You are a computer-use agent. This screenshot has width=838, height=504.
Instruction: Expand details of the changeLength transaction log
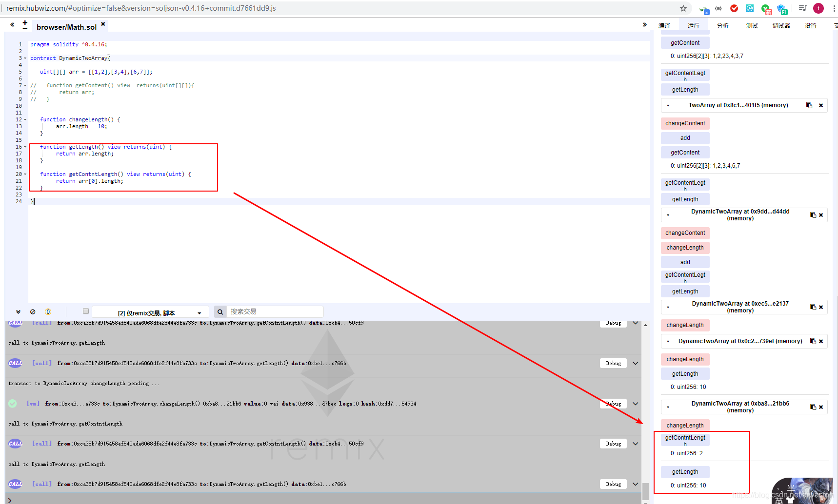[636, 404]
